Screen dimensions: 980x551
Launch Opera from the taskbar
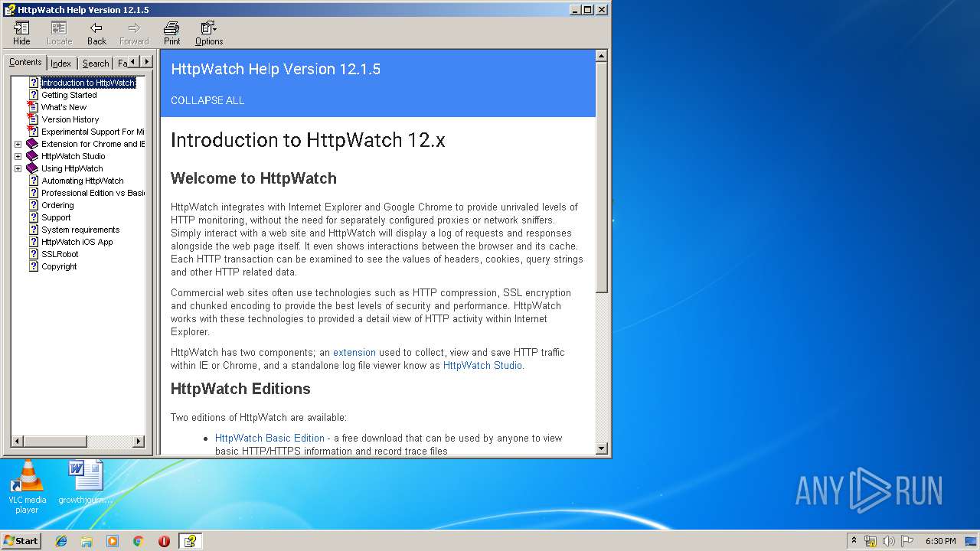click(164, 540)
